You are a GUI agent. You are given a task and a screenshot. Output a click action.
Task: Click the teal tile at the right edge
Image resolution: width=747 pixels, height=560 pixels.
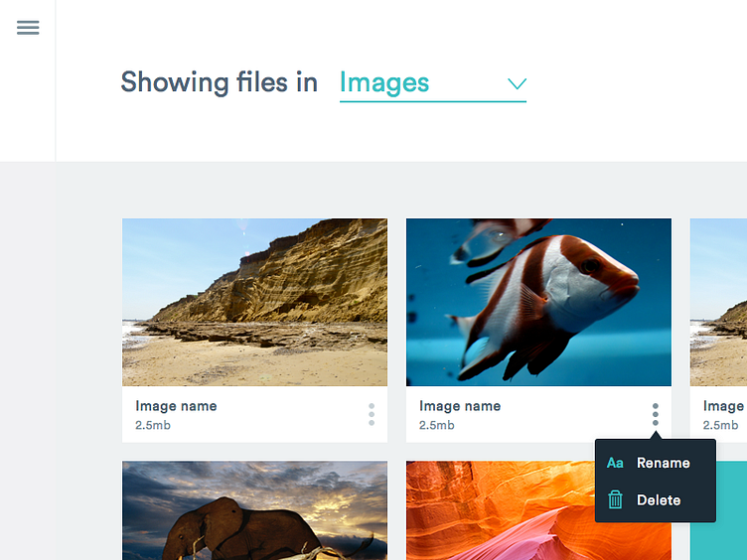718,511
